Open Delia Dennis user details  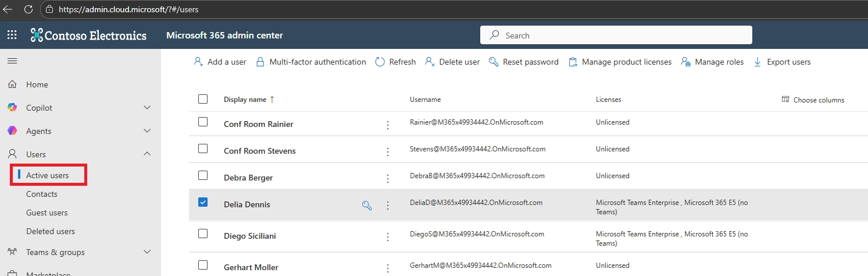247,204
